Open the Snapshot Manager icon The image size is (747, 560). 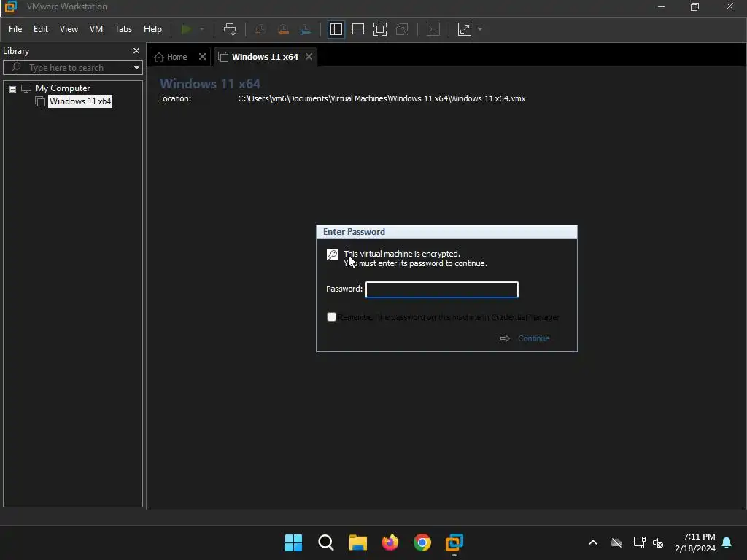(x=306, y=29)
